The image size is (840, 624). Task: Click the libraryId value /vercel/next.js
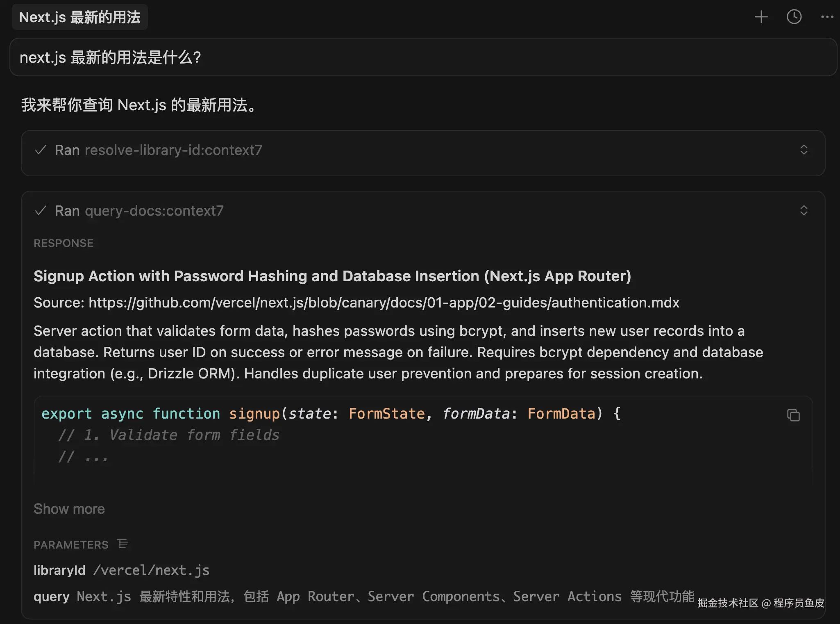[x=151, y=570]
